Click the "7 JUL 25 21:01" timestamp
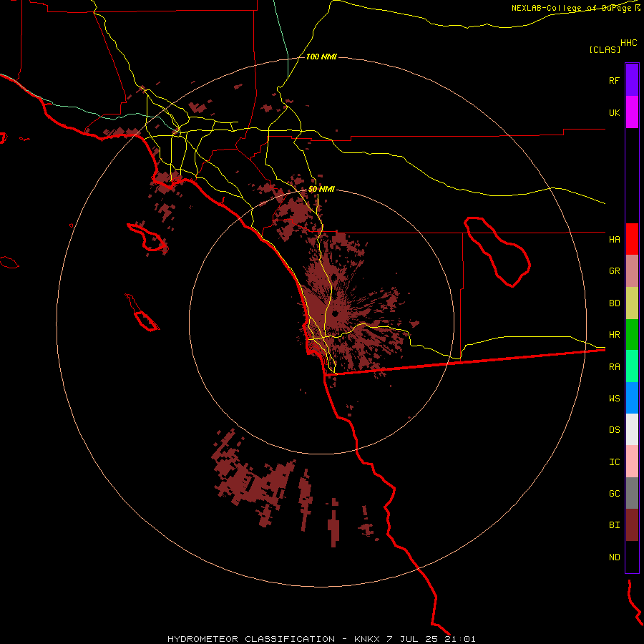The image size is (644, 644). [431, 639]
